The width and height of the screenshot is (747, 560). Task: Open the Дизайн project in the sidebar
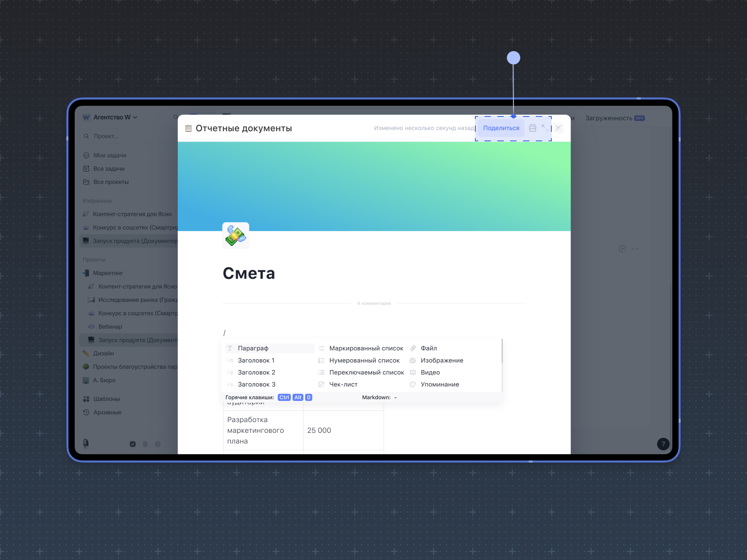(x=103, y=353)
